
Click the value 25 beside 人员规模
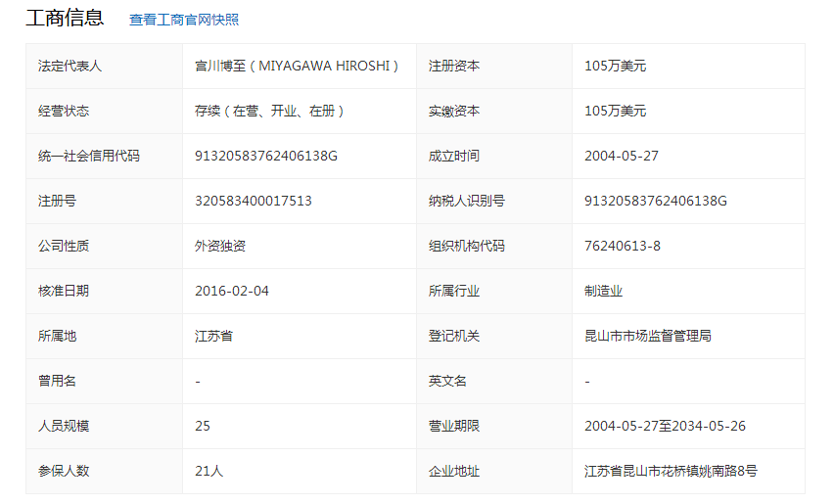tap(203, 426)
